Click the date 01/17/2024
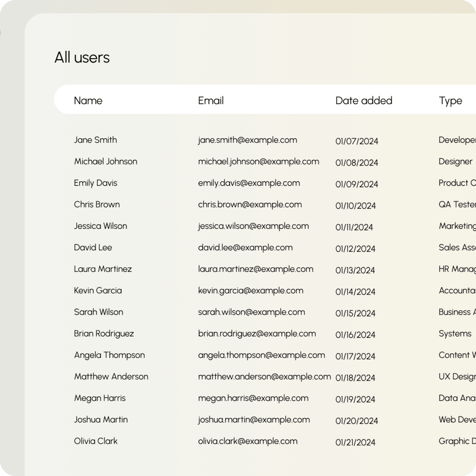The height and width of the screenshot is (476, 476). pos(355,356)
